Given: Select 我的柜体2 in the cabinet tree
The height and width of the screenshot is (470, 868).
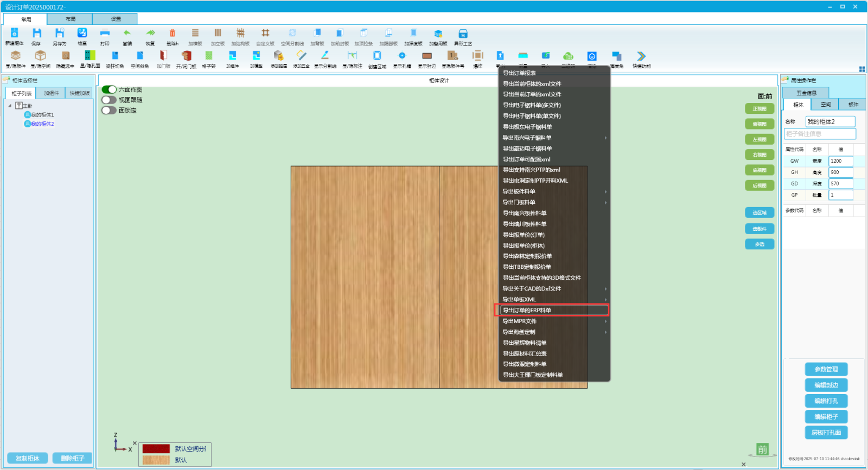Looking at the screenshot, I should [42, 124].
